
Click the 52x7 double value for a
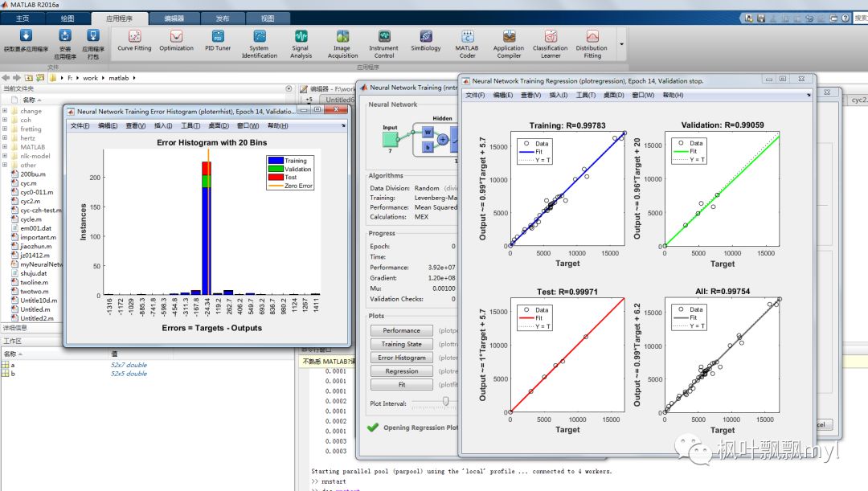point(129,365)
